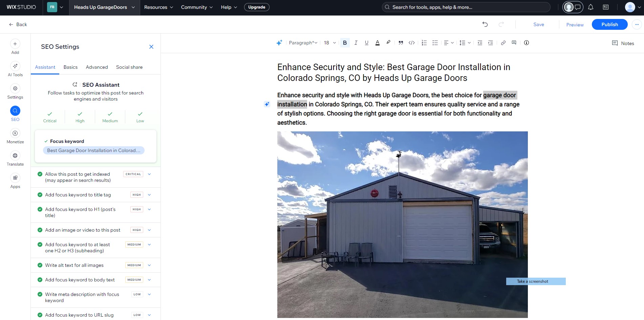
Task: Open FB workspace switcher
Action: pos(55,7)
